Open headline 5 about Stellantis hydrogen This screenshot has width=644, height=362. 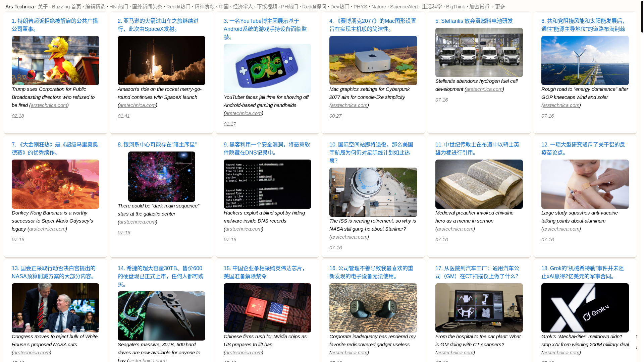click(x=474, y=21)
